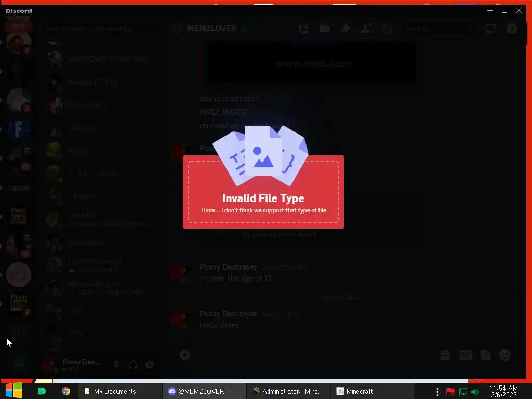Open the taskbar clock showing 11:54 AM
Image resolution: width=532 pixels, height=399 pixels.
coord(503,392)
